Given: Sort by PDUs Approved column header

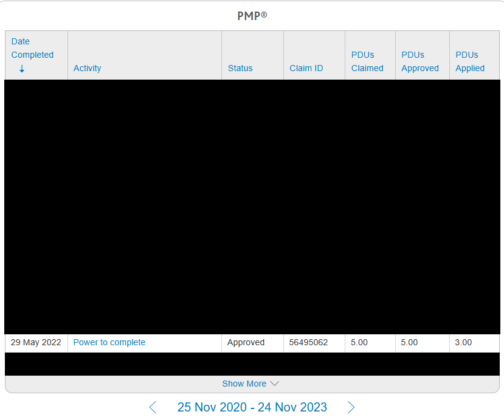Looking at the screenshot, I should coord(419,61).
